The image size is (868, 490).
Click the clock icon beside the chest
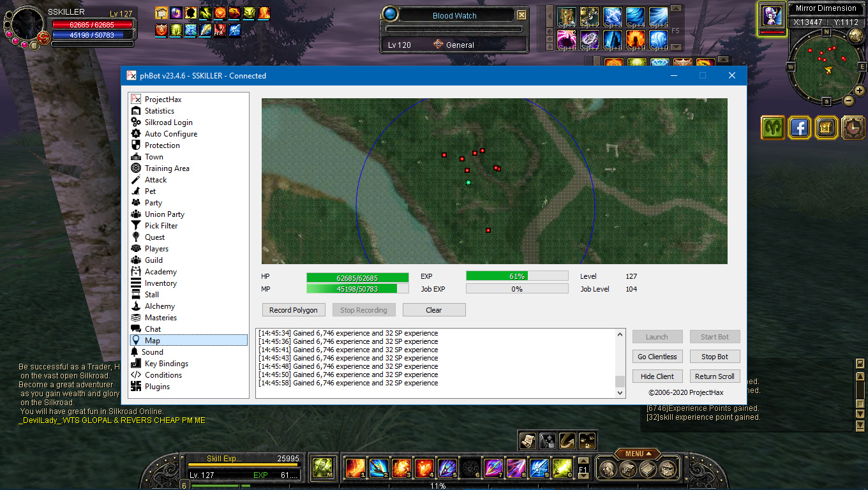click(853, 128)
